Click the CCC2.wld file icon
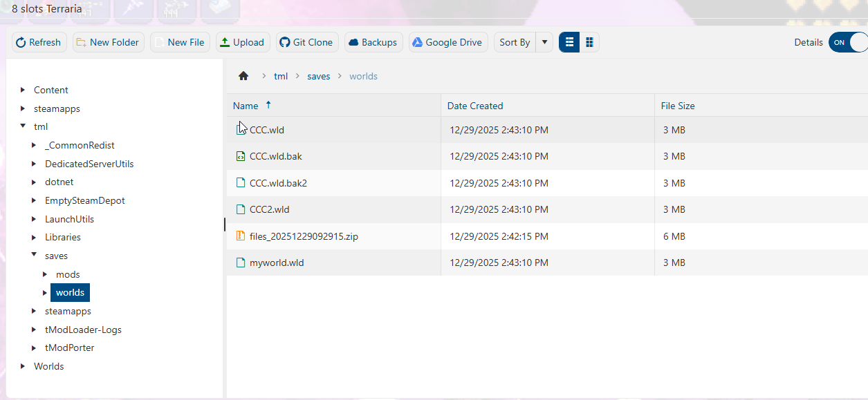This screenshot has width=868, height=400. (x=241, y=209)
